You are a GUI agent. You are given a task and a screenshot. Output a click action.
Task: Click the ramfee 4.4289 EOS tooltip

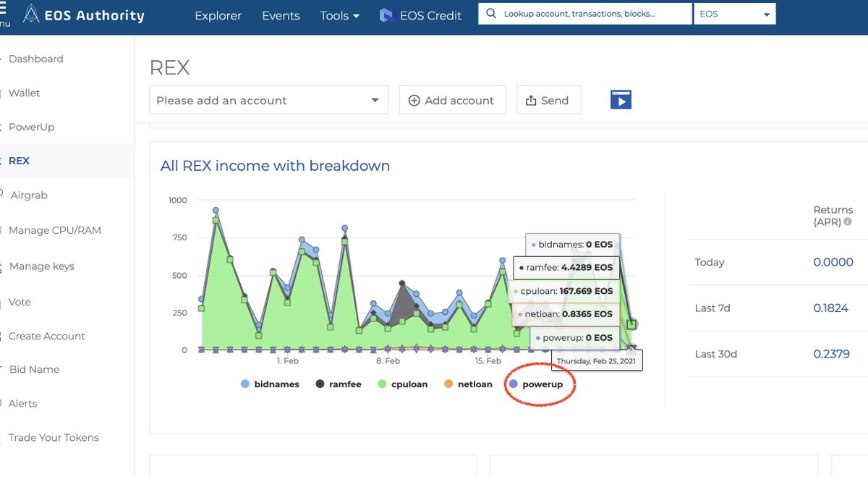[566, 268]
